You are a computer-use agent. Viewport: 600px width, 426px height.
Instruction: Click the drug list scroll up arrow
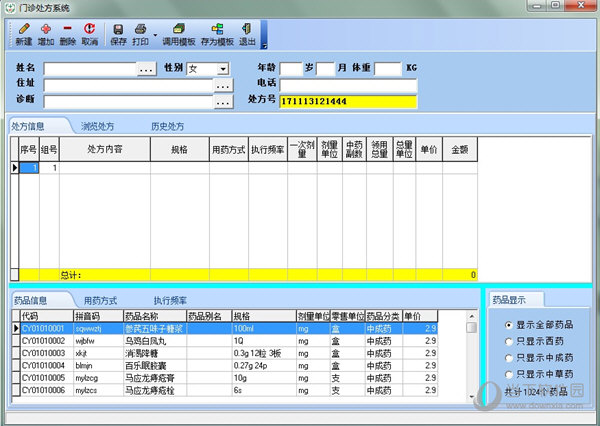coord(472,316)
